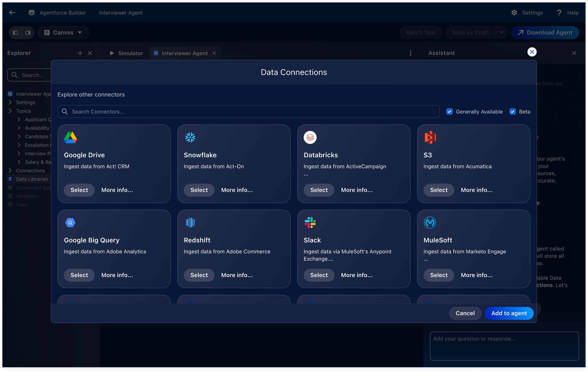588x372 pixels.
Task: Click the Databricks connector logo
Action: click(x=310, y=137)
